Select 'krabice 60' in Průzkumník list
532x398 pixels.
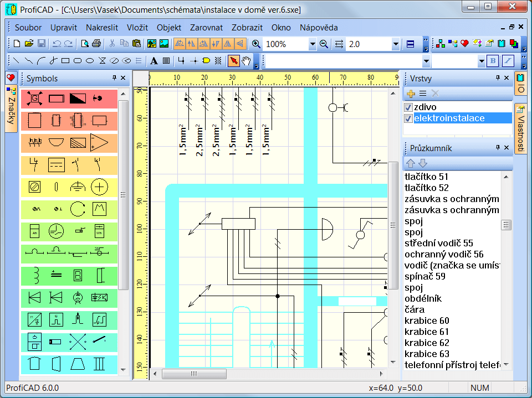click(x=427, y=321)
